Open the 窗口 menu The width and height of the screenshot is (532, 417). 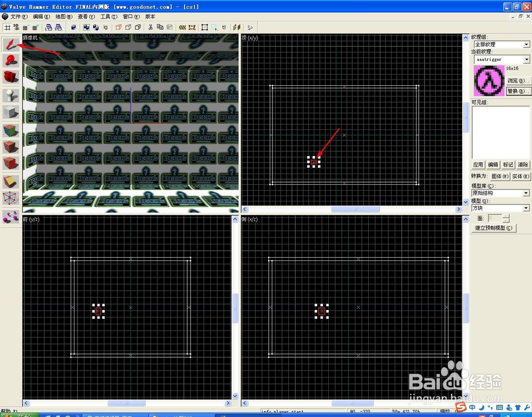(x=131, y=17)
